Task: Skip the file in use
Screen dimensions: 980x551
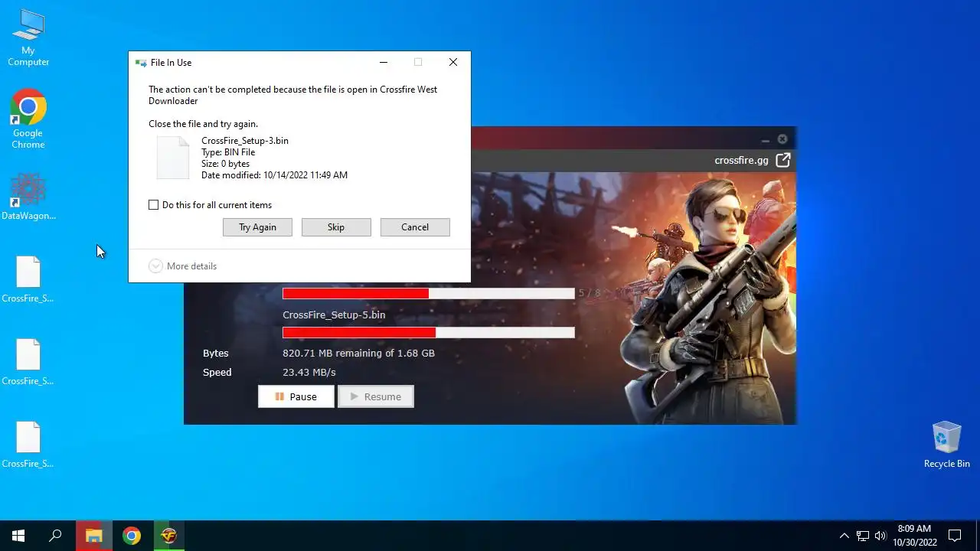Action: (336, 227)
